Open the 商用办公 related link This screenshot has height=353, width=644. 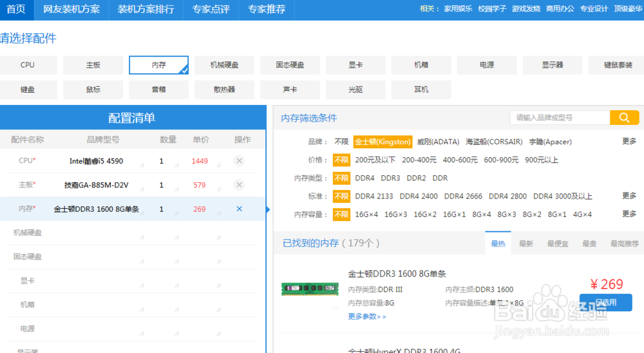[x=560, y=8]
